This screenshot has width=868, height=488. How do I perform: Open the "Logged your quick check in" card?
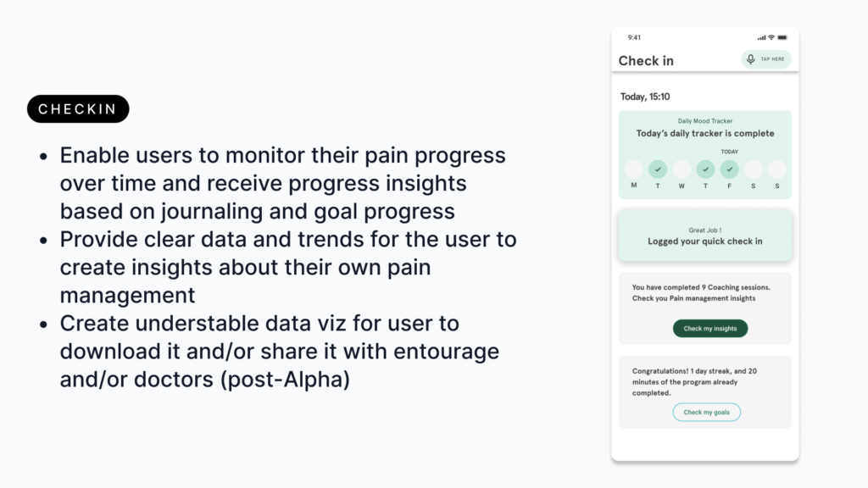pyautogui.click(x=705, y=236)
